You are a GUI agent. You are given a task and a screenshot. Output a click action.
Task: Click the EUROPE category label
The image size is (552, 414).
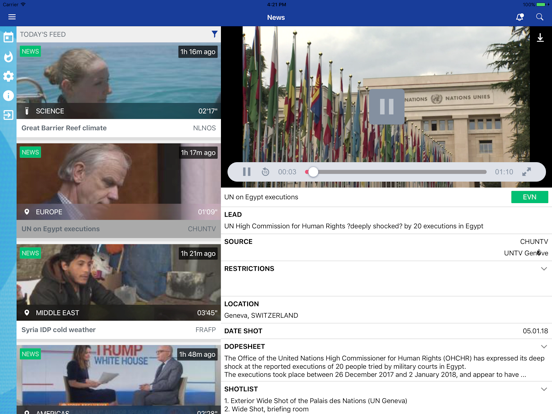49,212
